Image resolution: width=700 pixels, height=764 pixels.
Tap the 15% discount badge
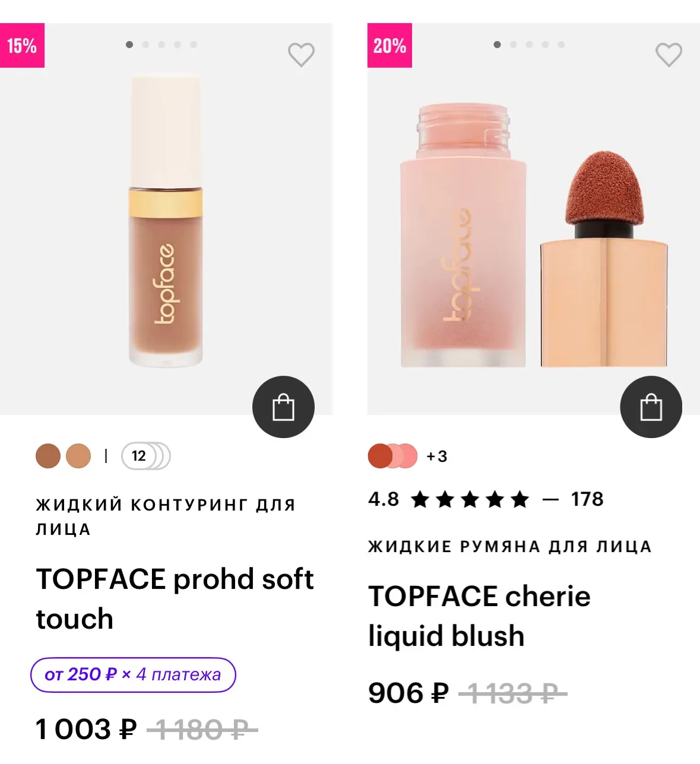point(22,46)
